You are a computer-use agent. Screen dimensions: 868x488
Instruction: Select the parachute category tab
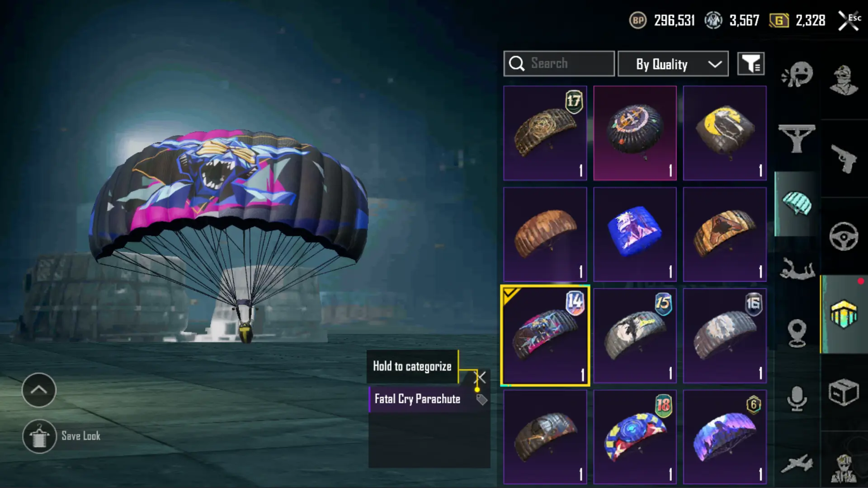[x=797, y=203]
